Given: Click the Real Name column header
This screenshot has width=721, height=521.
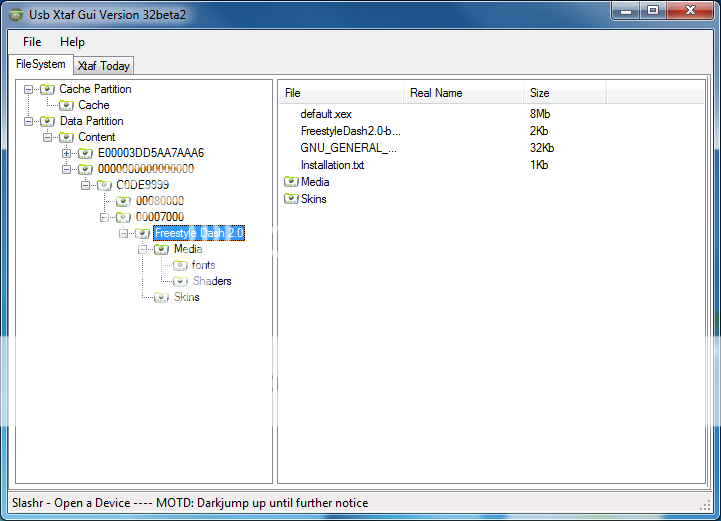Looking at the screenshot, I should point(436,93).
